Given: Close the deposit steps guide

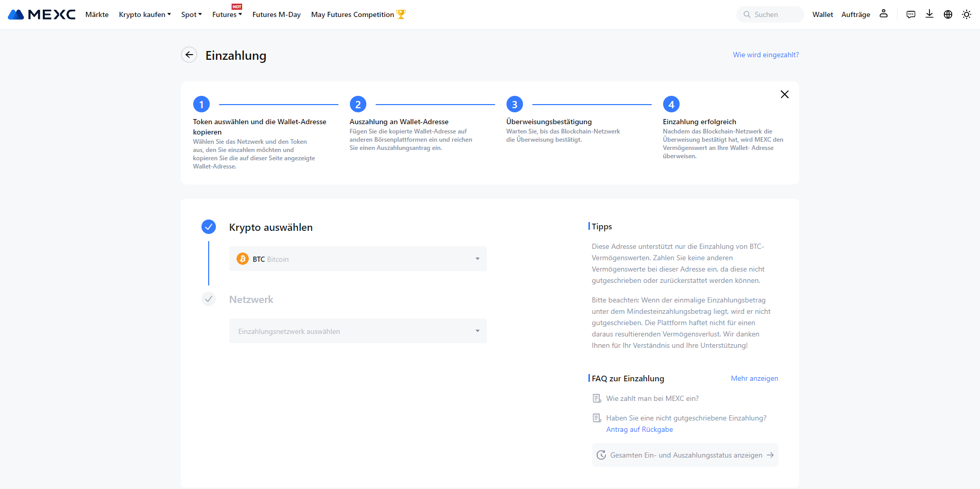Looking at the screenshot, I should coord(785,94).
